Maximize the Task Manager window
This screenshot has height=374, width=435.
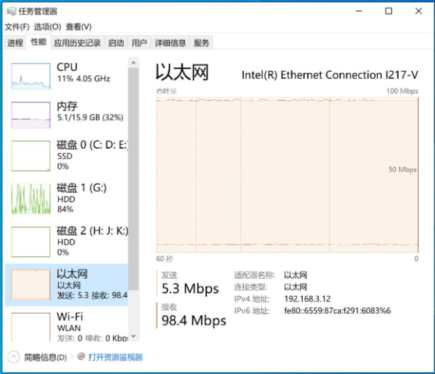(x=389, y=11)
